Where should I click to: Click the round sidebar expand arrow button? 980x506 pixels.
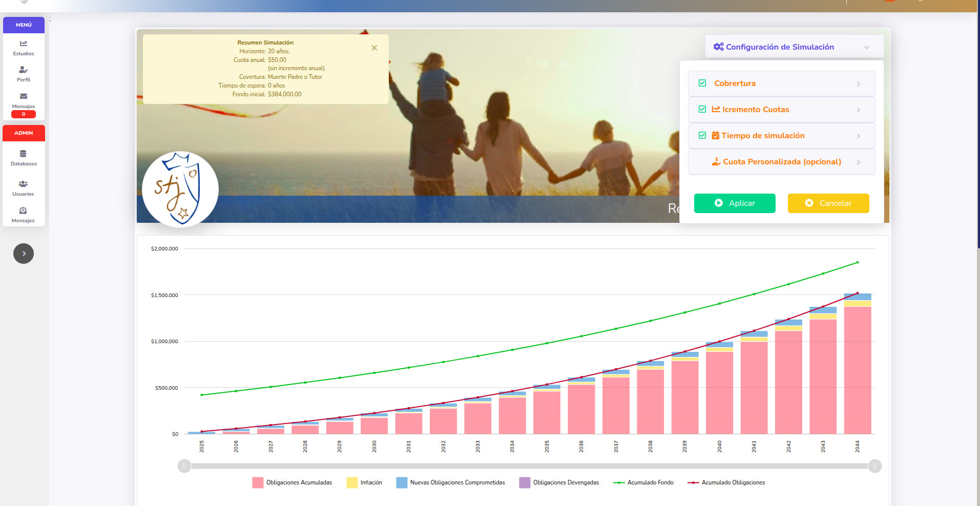(x=24, y=254)
